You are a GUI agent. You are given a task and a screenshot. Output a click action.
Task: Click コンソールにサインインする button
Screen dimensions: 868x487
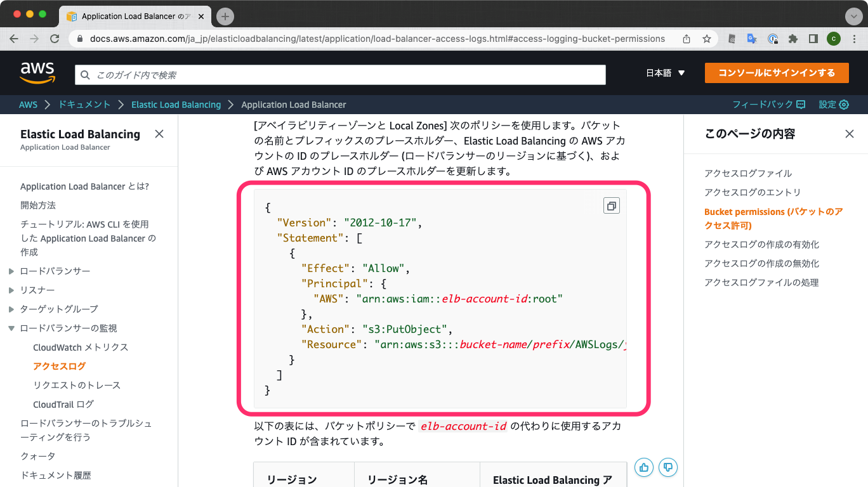coord(777,73)
